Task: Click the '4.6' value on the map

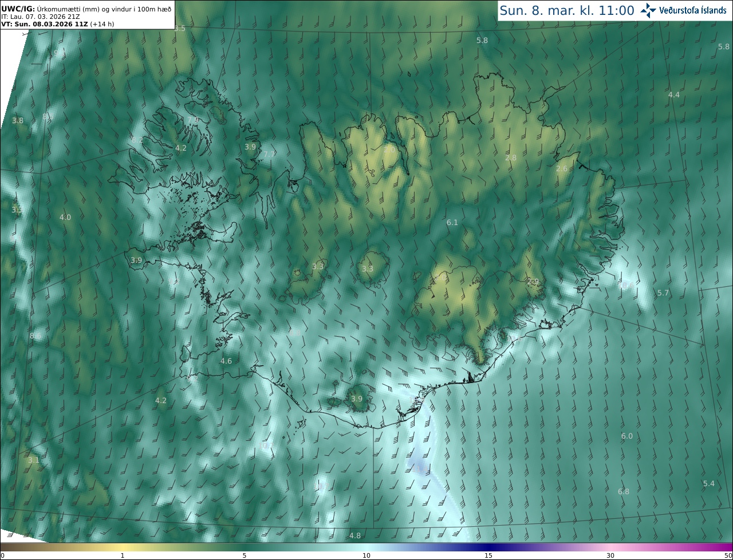Action: coord(226,361)
